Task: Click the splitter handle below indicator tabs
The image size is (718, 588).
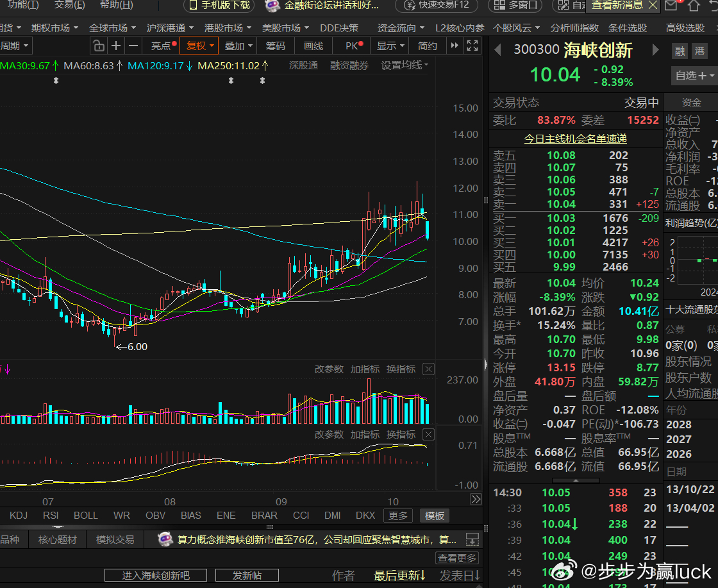Action: pos(270,527)
